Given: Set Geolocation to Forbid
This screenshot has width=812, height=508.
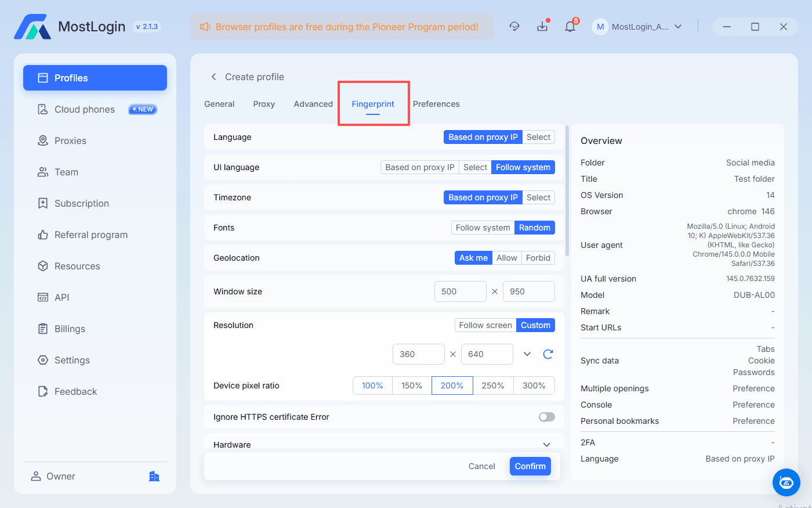Looking at the screenshot, I should point(538,258).
